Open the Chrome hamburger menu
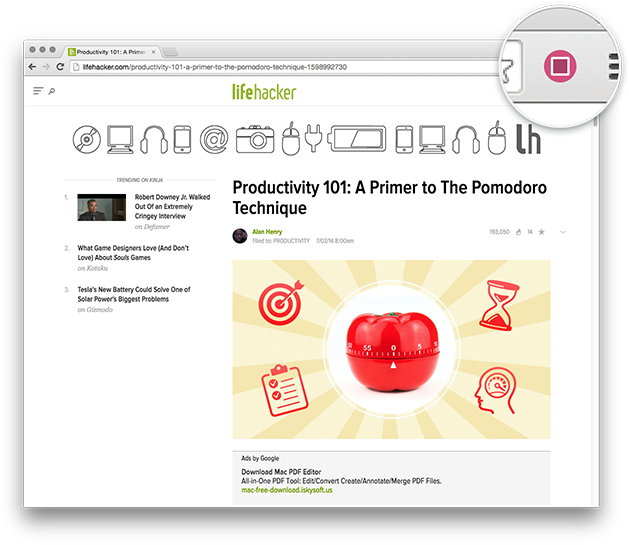Screen dimensions: 629x545 pos(613,66)
